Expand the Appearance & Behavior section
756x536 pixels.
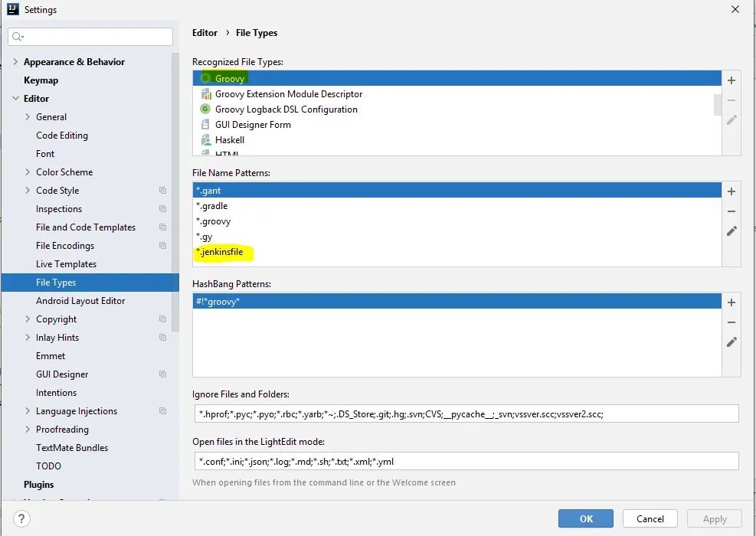15,62
